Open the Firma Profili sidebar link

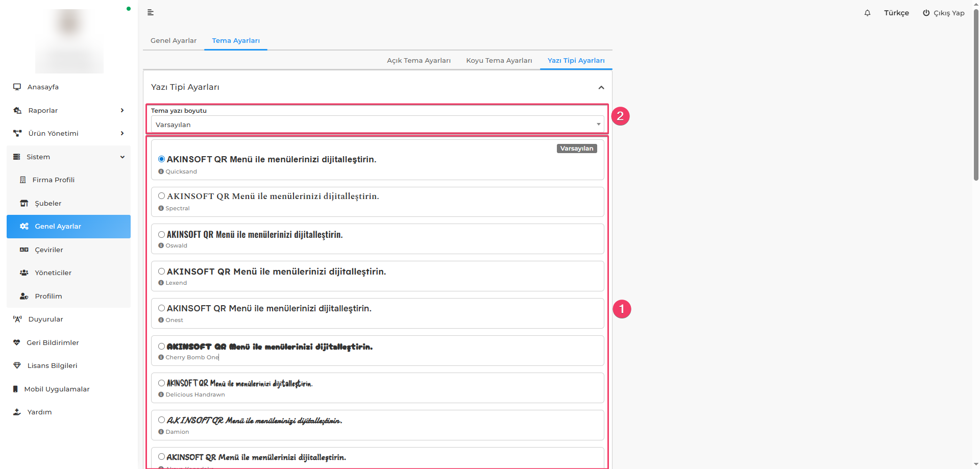53,180
